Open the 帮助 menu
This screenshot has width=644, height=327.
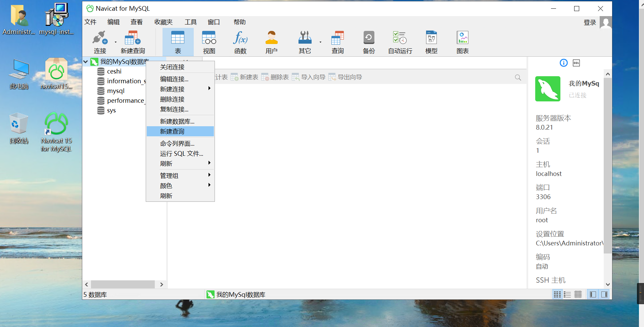[240, 22]
